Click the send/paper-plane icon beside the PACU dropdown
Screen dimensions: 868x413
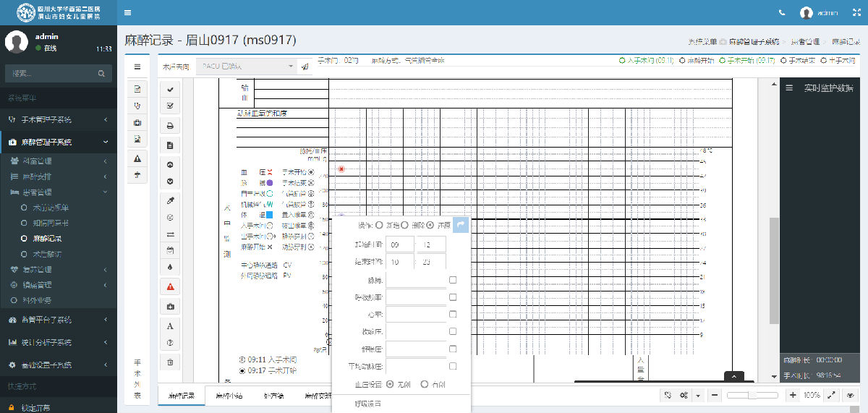[305, 67]
